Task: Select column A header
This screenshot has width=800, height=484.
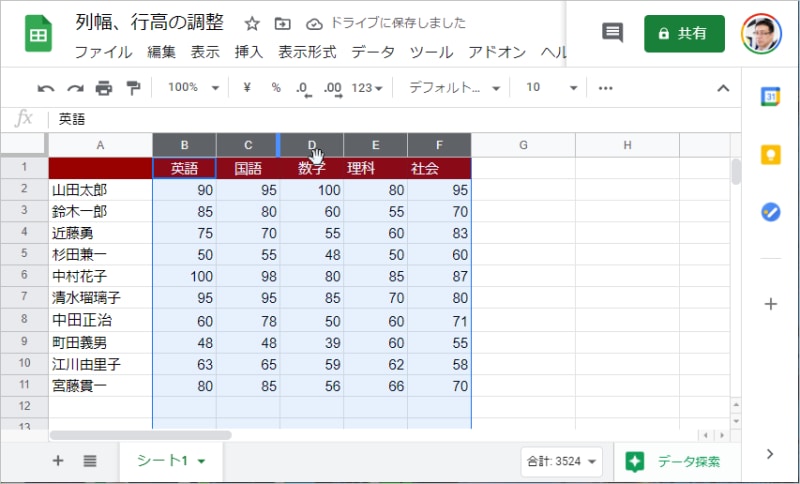Action: pyautogui.click(x=101, y=145)
